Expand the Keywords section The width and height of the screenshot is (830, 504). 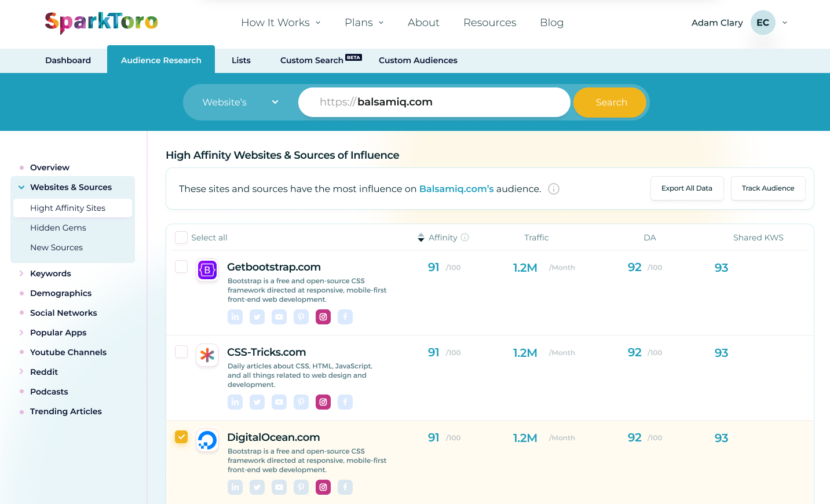[21, 273]
